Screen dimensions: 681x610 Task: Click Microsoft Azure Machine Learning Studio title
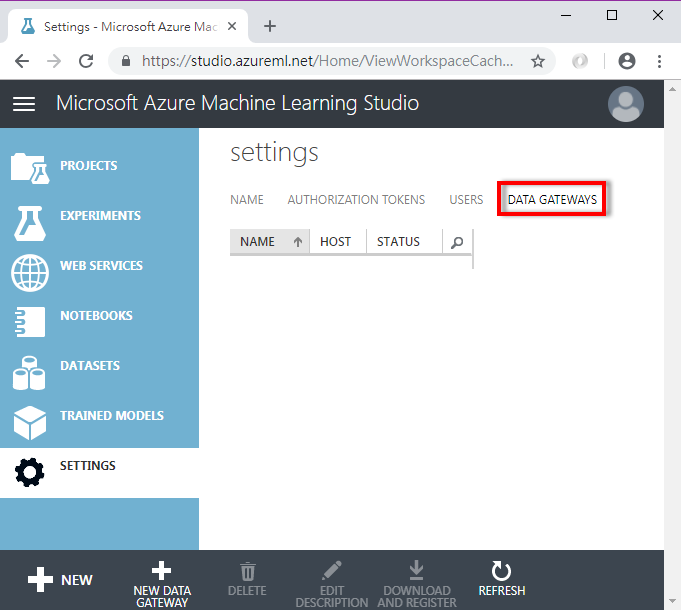pos(238,103)
